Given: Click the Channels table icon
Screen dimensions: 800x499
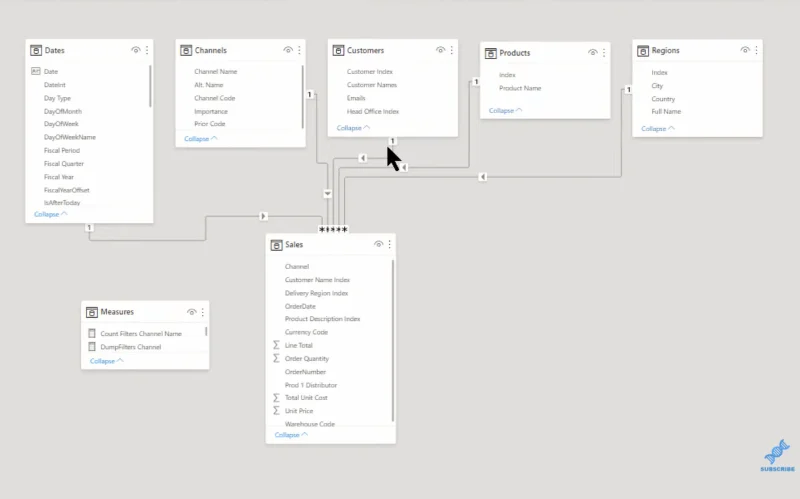Looking at the screenshot, I should pos(186,51).
